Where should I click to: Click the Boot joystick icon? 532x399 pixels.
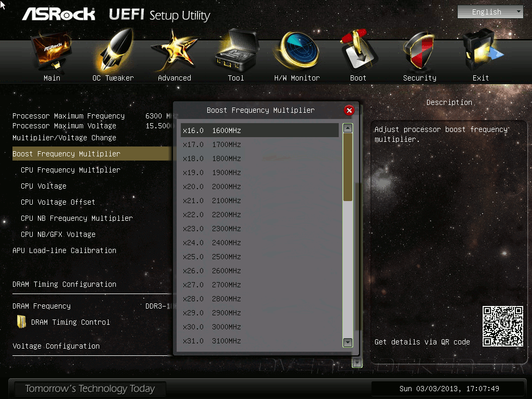(x=358, y=51)
